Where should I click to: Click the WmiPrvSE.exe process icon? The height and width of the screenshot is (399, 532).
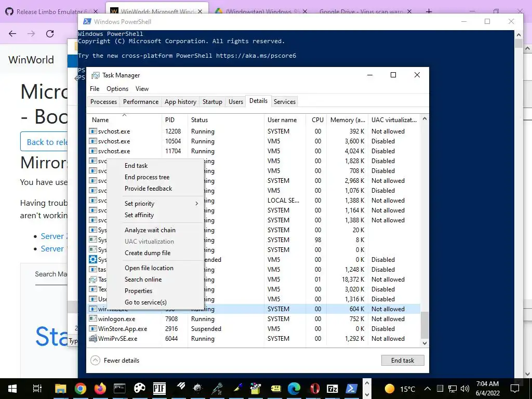pos(92,338)
